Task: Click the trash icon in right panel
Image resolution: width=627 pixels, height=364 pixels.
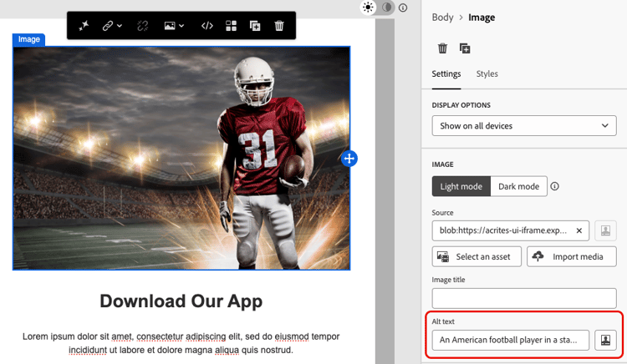Action: click(442, 48)
